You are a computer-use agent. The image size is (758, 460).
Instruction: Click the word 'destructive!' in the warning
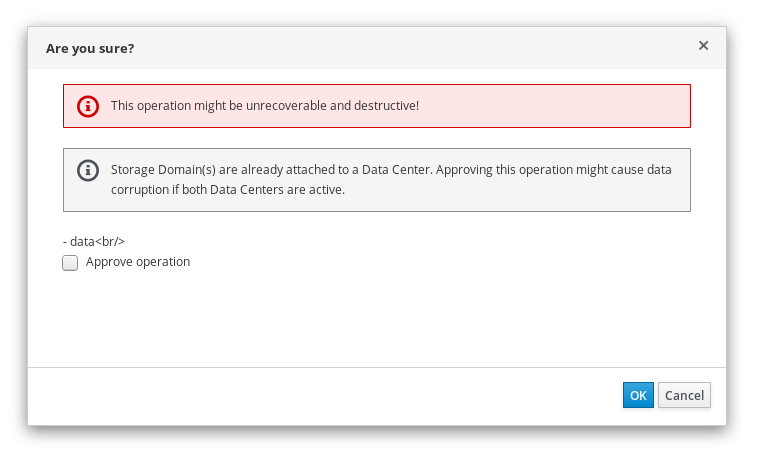tap(386, 106)
